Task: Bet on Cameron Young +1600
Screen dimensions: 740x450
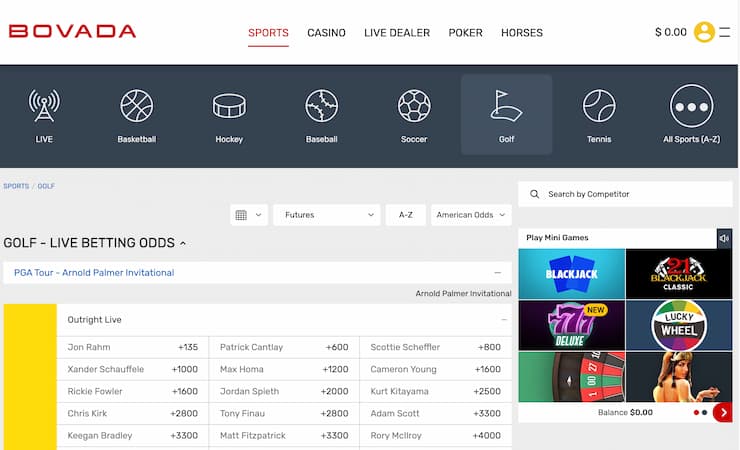Action: click(x=436, y=369)
